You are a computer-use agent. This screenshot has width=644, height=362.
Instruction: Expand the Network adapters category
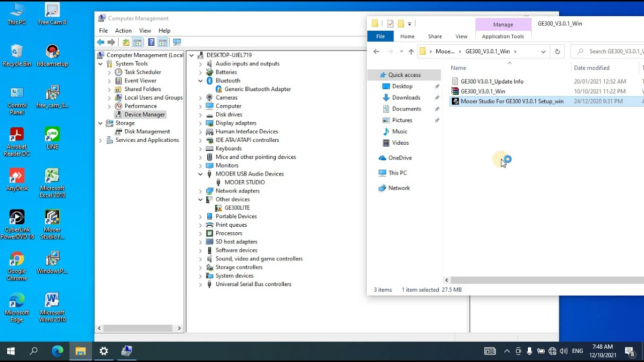200,191
